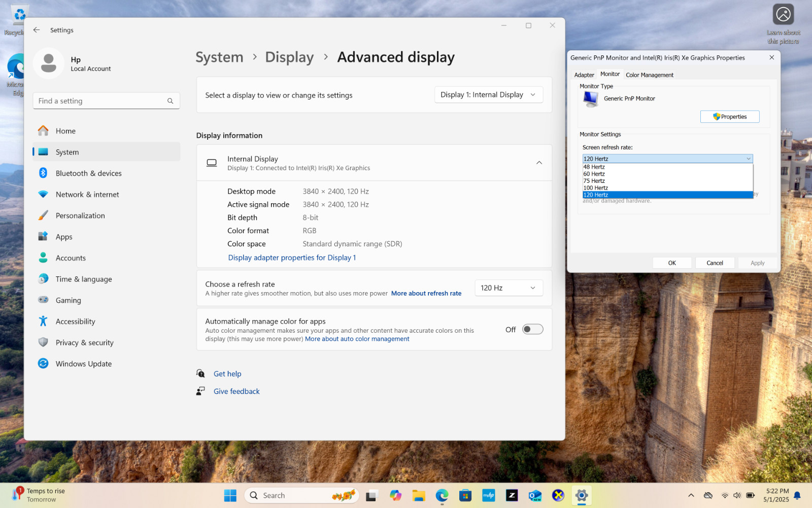Viewport: 812px width, 508px height.
Task: Click the volume icon in system tray
Action: click(x=737, y=495)
